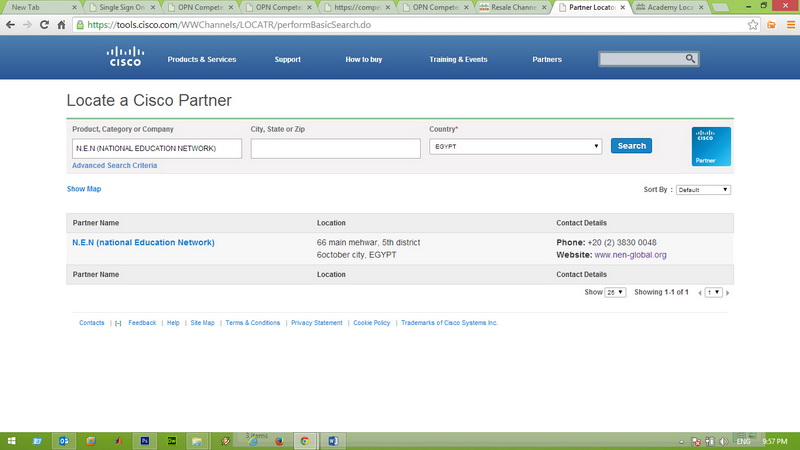
Task: Click the Cisco logo in header
Action: 125,56
